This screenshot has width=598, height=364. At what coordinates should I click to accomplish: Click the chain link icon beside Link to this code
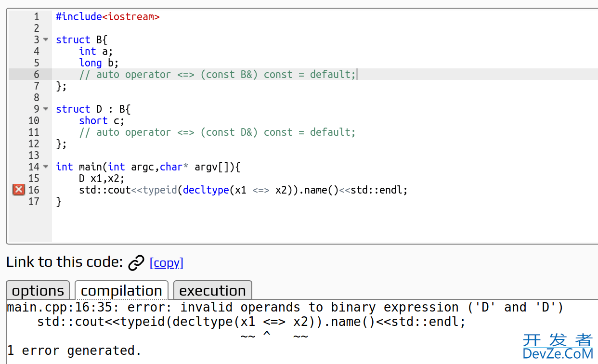pyautogui.click(x=136, y=262)
